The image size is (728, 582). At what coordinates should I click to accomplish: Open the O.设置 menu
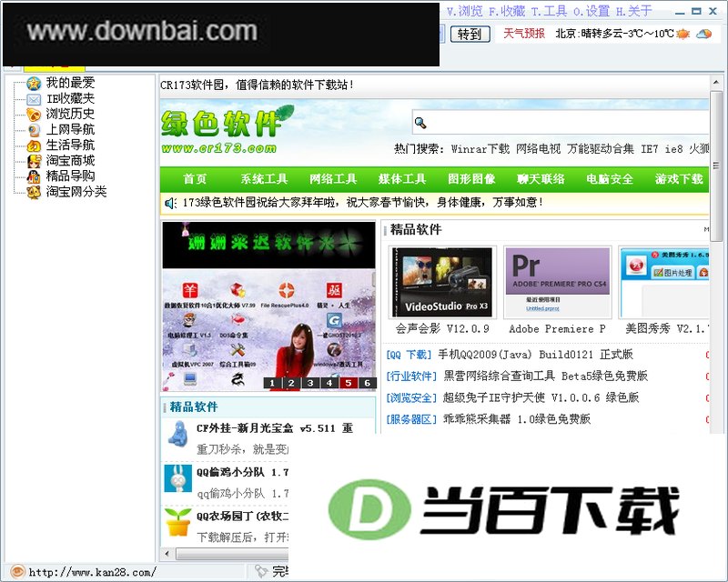click(x=591, y=11)
